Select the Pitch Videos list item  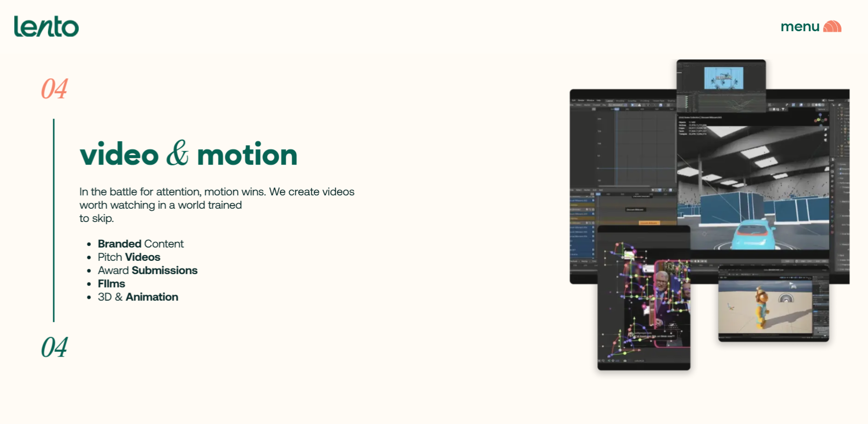click(129, 257)
